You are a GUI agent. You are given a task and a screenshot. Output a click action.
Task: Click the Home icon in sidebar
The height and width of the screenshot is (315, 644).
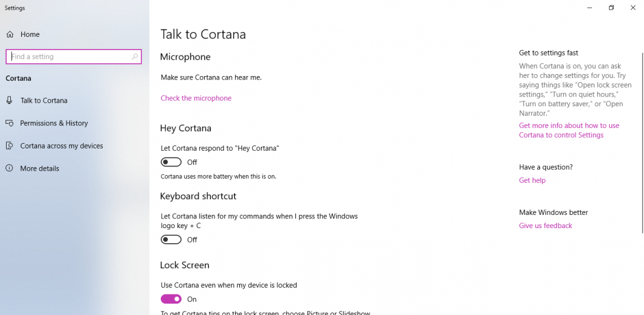pos(10,34)
